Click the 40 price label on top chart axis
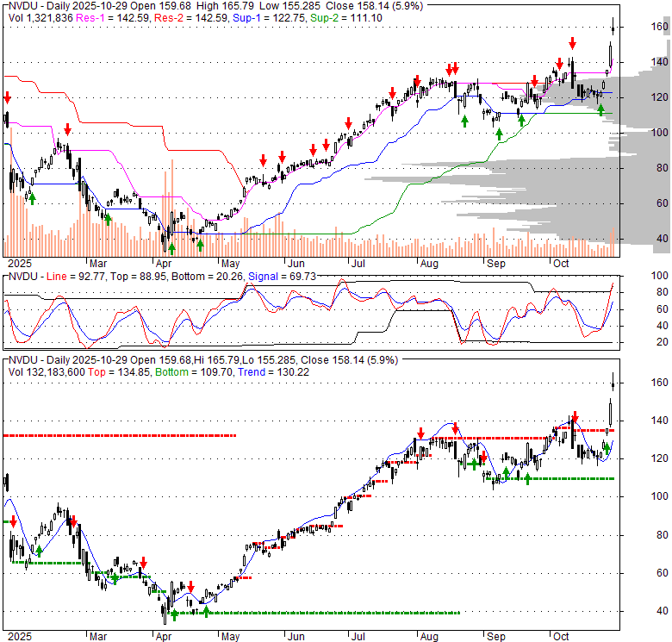672x642 pixels. [663, 239]
